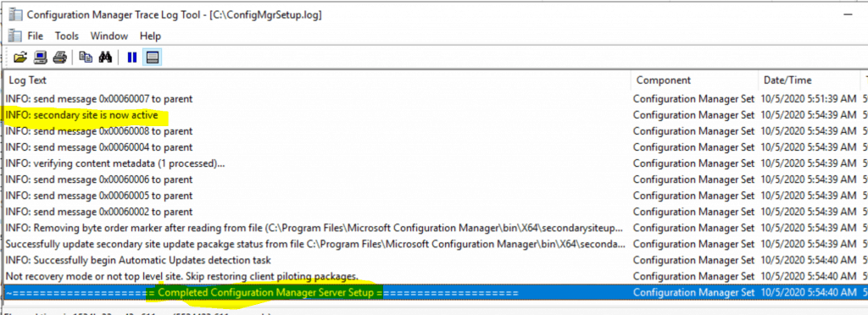Click Component cell of 'verifying content metadata' row

point(694,163)
